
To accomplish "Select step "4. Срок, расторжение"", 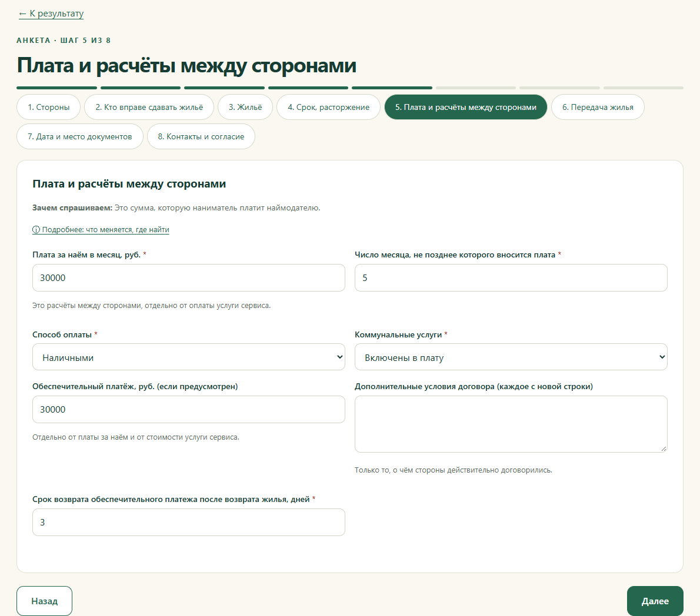I will pos(329,107).
